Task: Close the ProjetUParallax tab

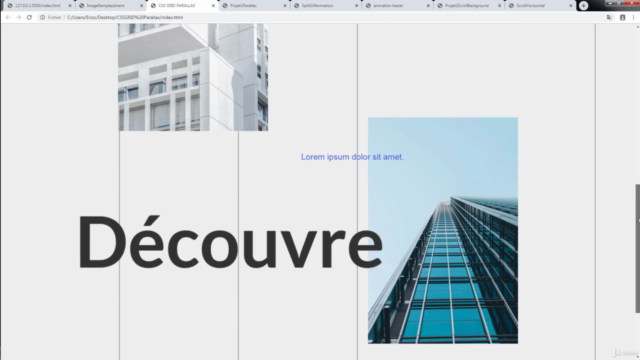Action: point(285,6)
